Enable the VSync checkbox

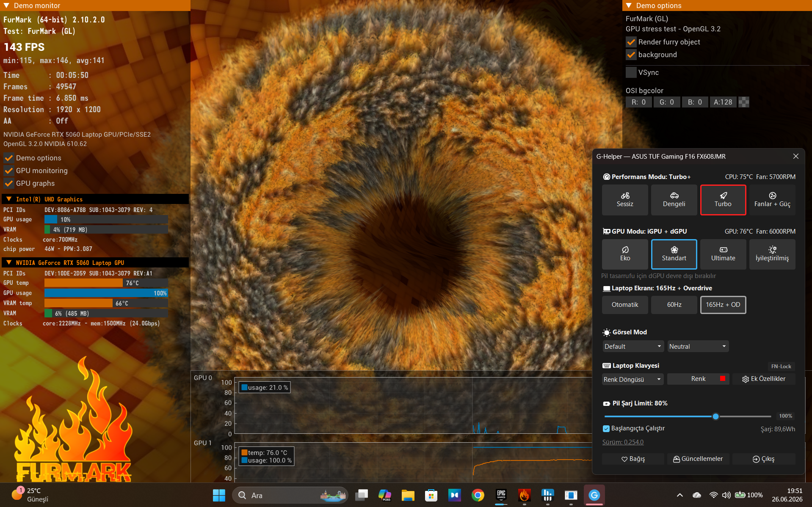[x=631, y=72]
